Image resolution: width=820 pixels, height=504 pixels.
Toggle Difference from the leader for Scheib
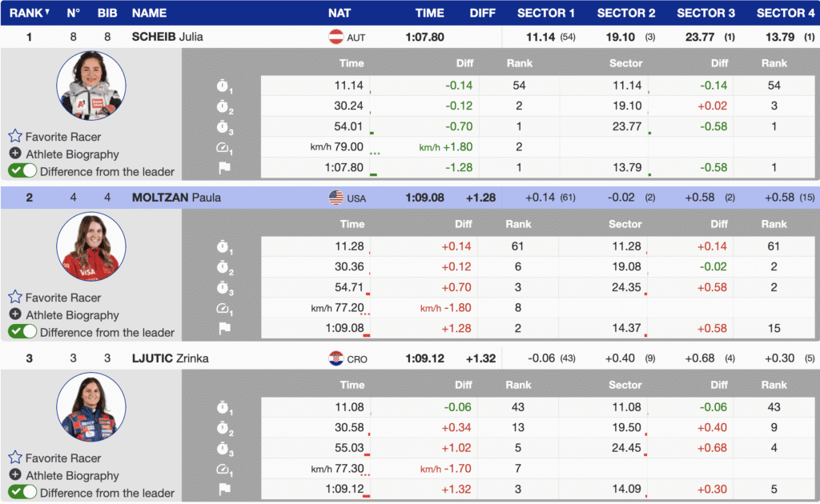22,171
